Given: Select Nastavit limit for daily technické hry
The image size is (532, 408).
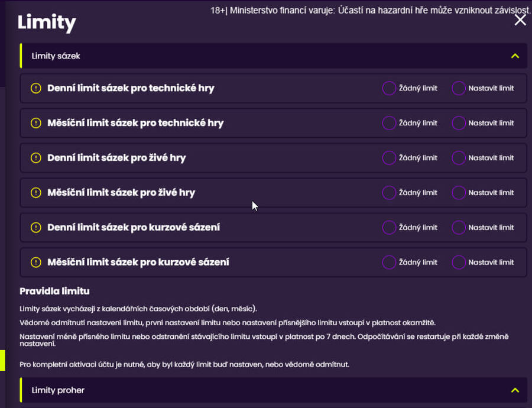Looking at the screenshot, I should [x=458, y=88].
